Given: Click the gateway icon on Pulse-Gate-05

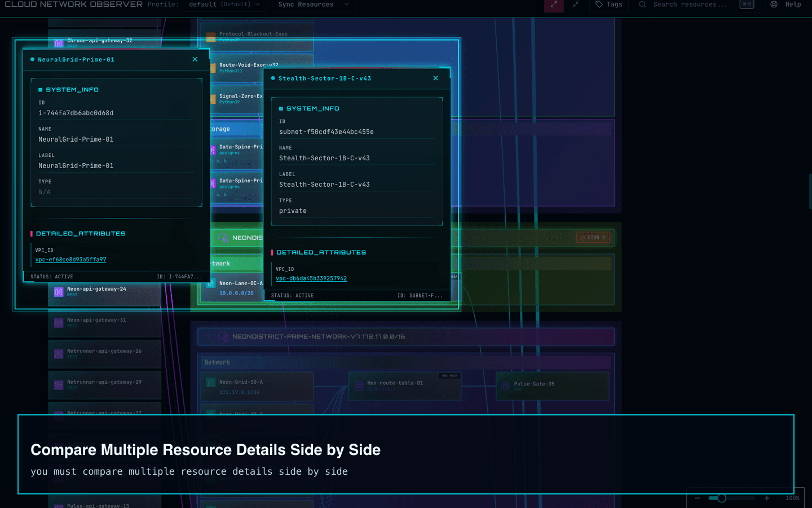Looking at the screenshot, I should coord(506,386).
